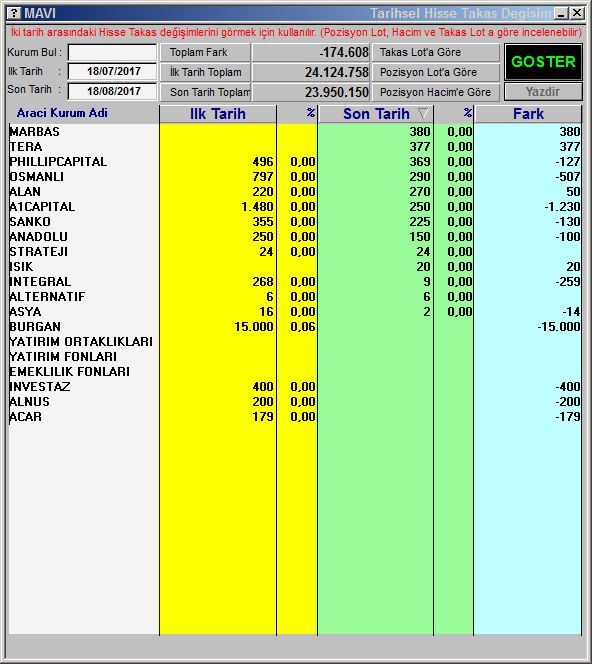Sort by Ilk Tarih column header
Image resolution: width=592 pixels, height=664 pixels.
[218, 114]
